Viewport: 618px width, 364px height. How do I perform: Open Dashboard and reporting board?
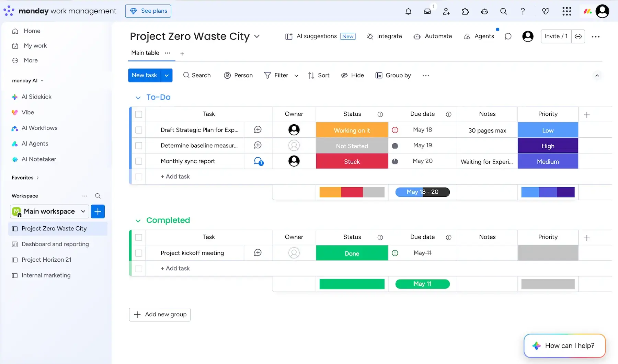click(55, 244)
